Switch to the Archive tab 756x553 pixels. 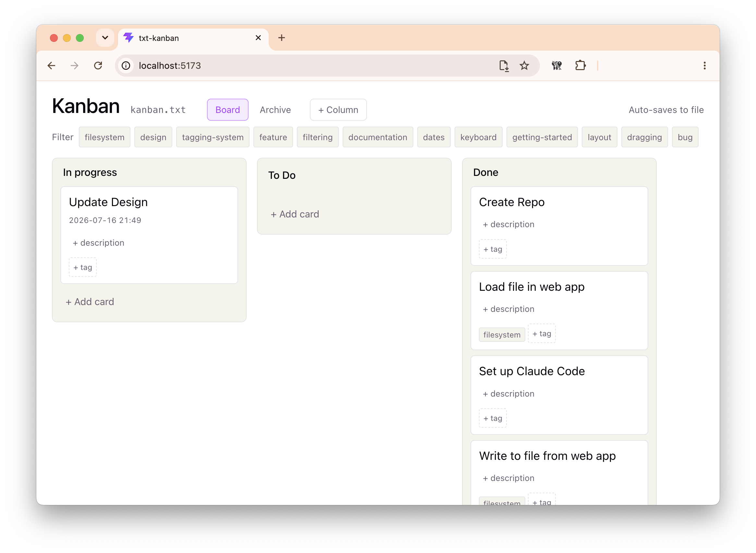pyautogui.click(x=275, y=110)
